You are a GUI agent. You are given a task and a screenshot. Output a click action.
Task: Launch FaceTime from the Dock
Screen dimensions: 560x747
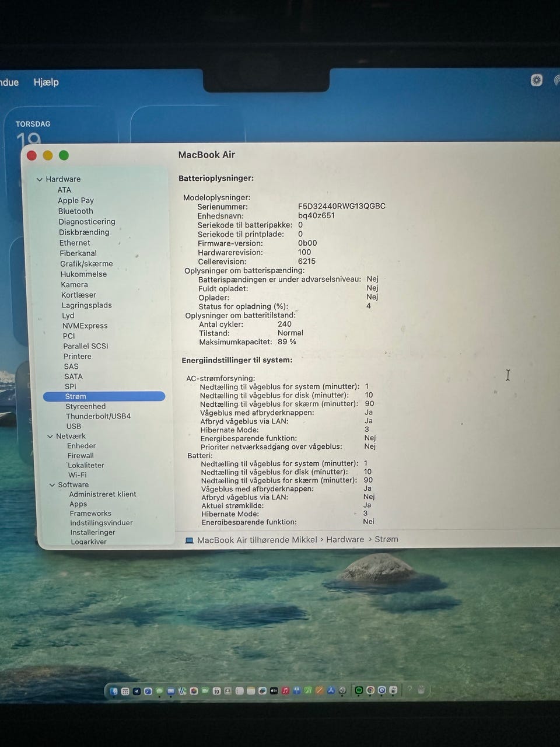[205, 691]
